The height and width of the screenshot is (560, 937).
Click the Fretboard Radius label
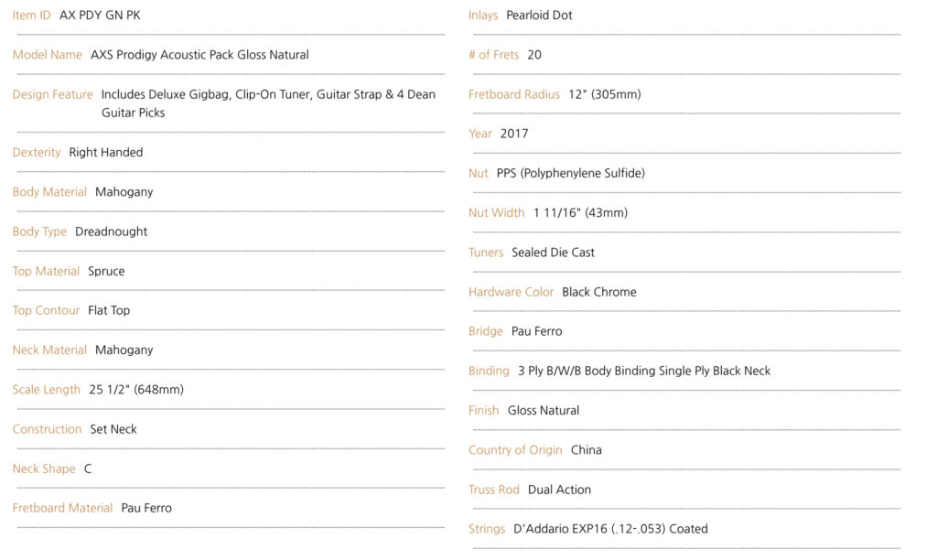coord(514,94)
